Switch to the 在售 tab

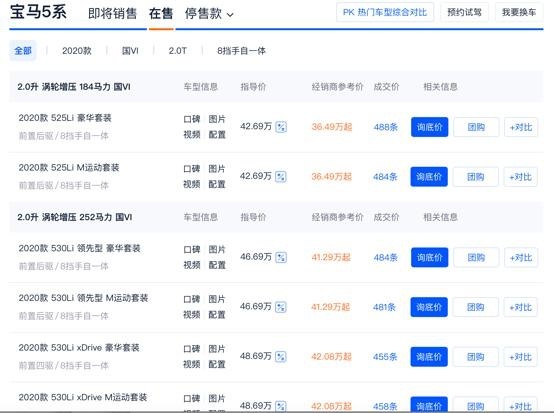click(x=161, y=14)
